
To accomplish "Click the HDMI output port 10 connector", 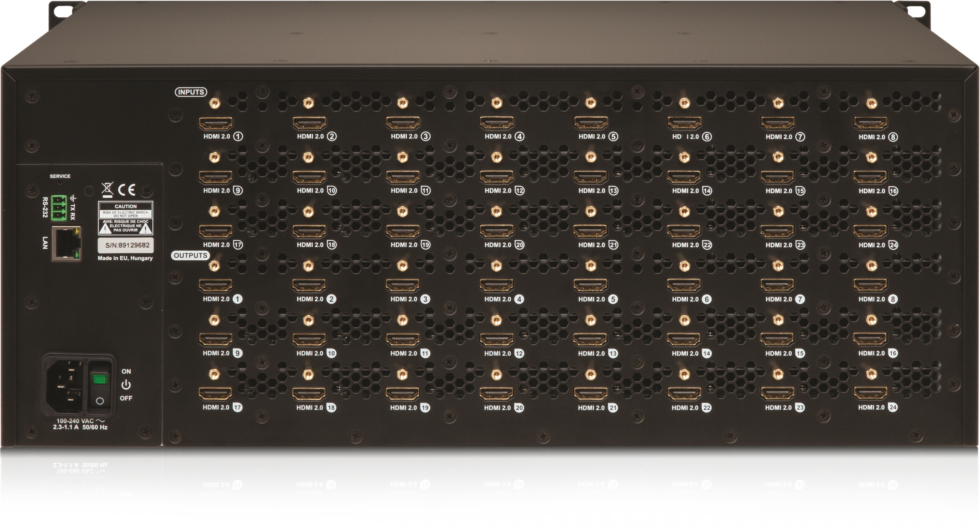I will [309, 340].
